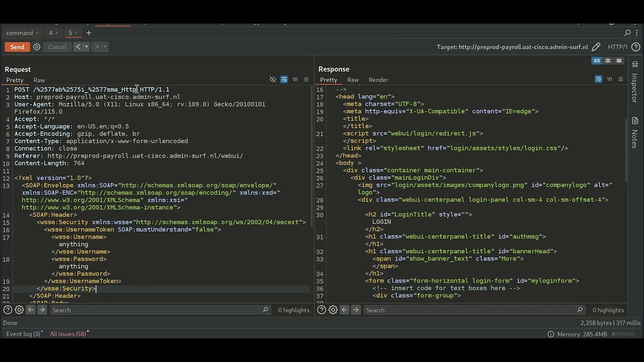Click the orange Send button
Image resolution: width=644 pixels, height=362 pixels.
[17, 47]
